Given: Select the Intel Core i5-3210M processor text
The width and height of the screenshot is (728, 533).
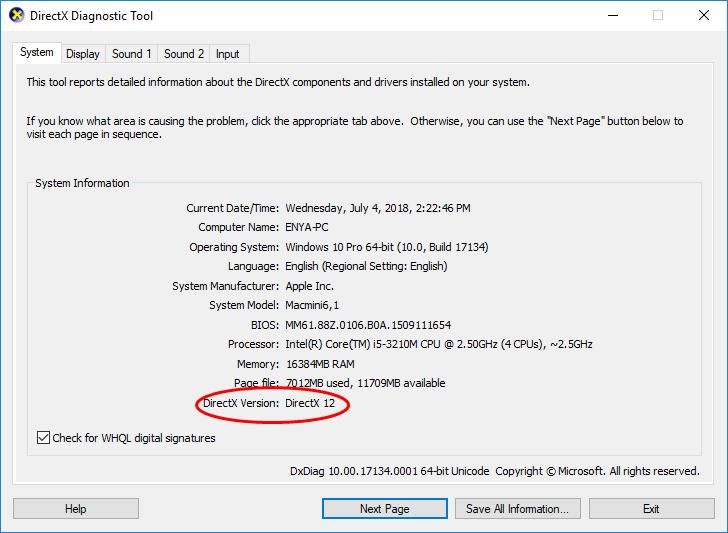Looking at the screenshot, I should point(438,344).
